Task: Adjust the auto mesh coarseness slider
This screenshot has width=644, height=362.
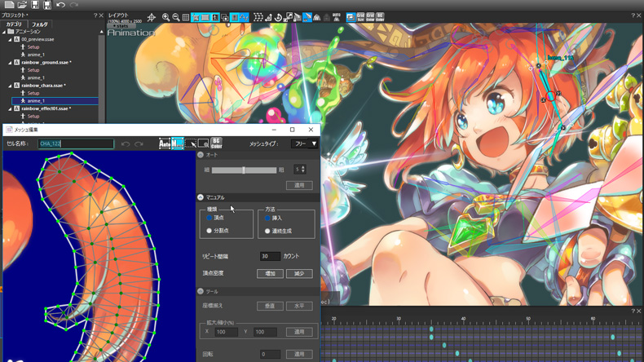Action: (244, 170)
